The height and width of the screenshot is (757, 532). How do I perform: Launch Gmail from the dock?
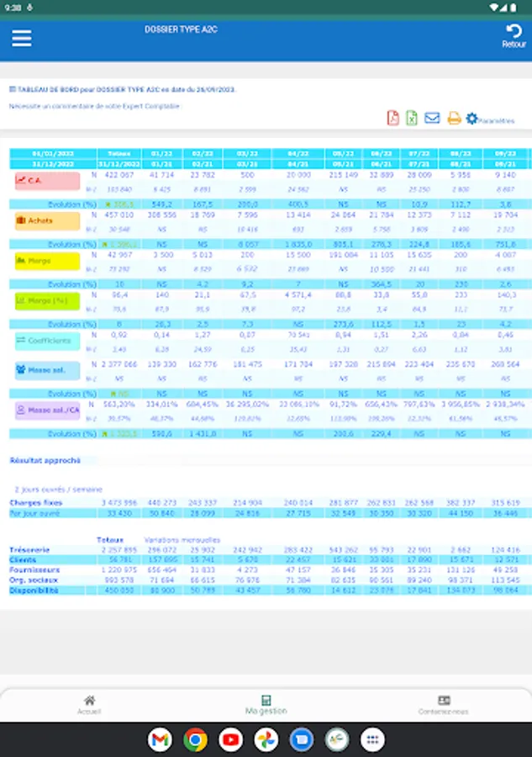pos(161,739)
